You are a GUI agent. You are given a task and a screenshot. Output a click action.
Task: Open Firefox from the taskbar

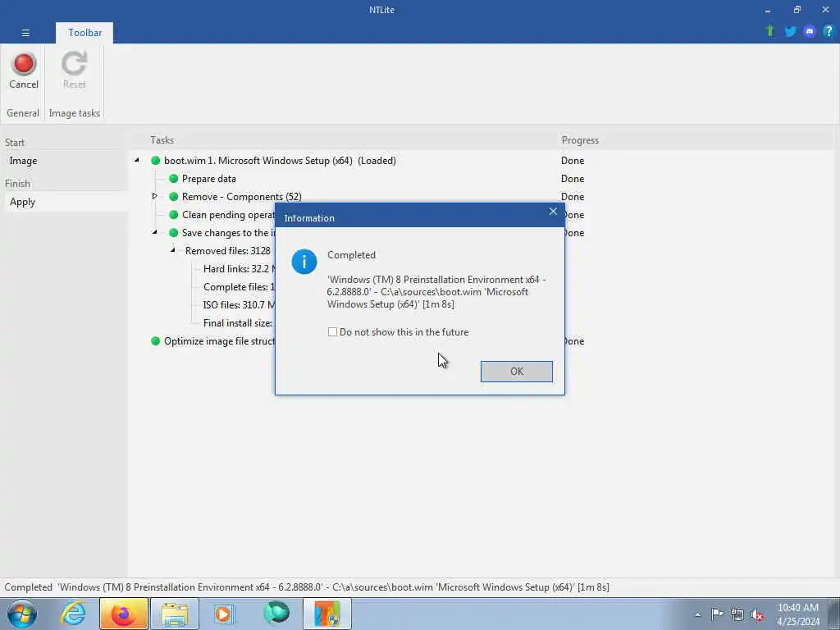(x=123, y=614)
